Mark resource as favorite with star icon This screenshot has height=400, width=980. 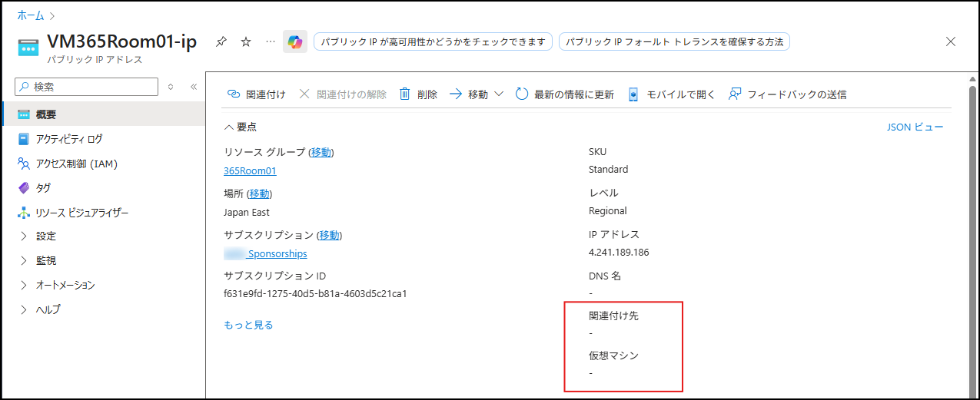[246, 42]
